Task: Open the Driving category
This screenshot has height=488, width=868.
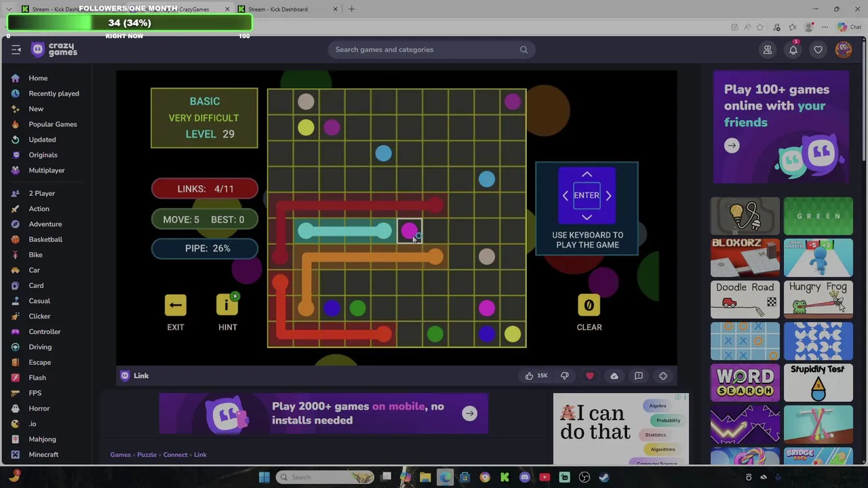Action: 40,347
